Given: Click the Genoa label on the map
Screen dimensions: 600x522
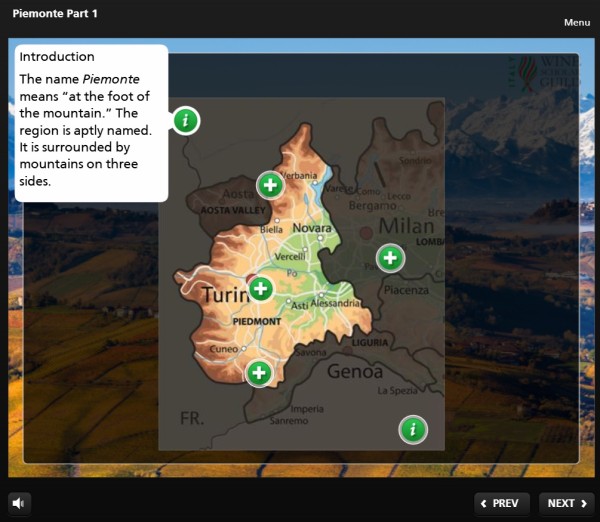Looking at the screenshot, I should tap(355, 371).
